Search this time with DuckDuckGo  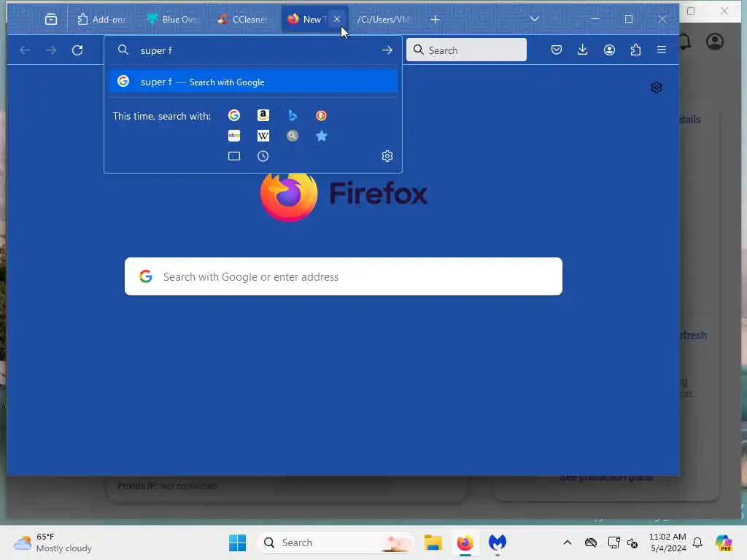point(322,116)
